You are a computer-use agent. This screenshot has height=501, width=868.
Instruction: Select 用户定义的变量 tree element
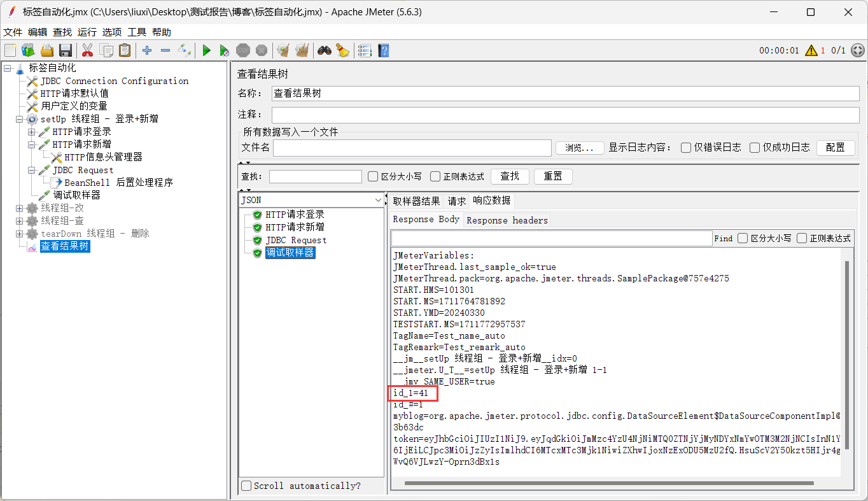tap(74, 106)
